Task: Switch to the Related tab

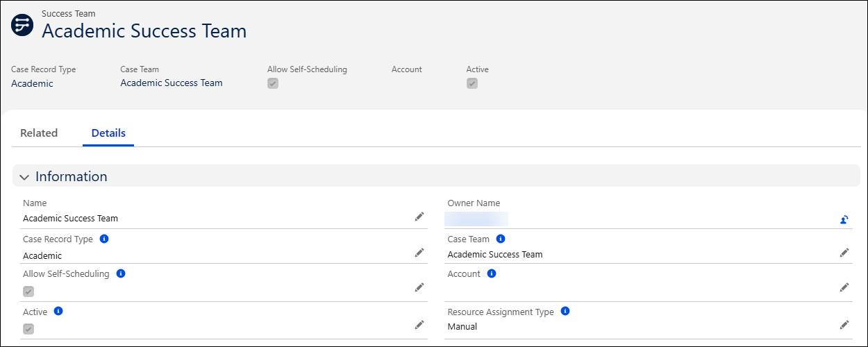Action: 39,133
